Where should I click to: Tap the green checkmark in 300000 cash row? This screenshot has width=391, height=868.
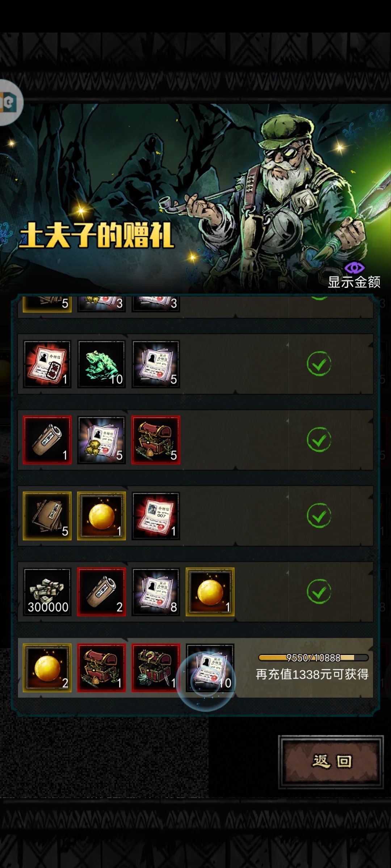tap(319, 592)
